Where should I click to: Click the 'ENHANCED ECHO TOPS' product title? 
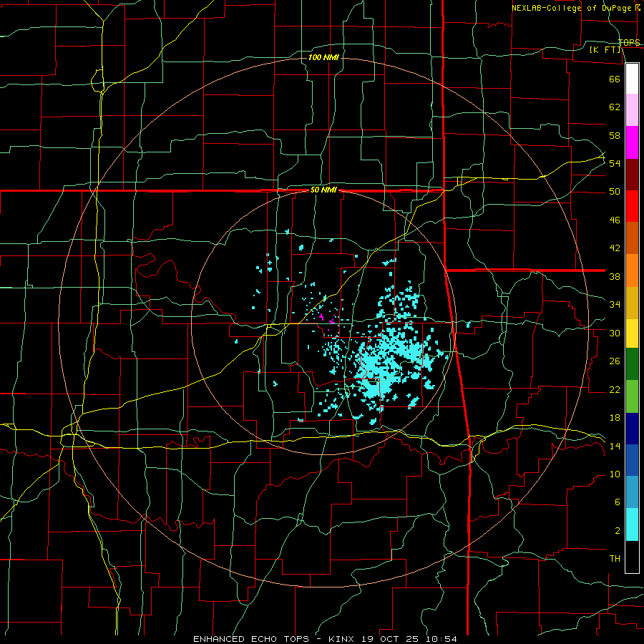point(250,639)
